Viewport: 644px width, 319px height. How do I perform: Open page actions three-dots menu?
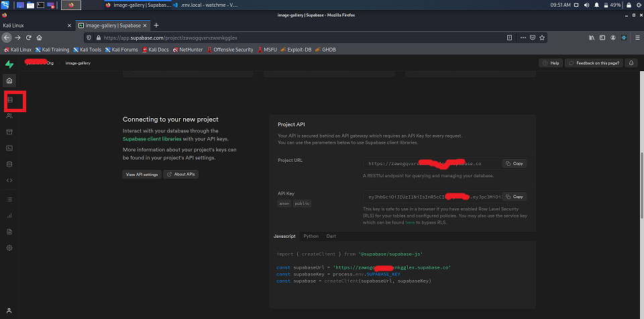pos(523,38)
